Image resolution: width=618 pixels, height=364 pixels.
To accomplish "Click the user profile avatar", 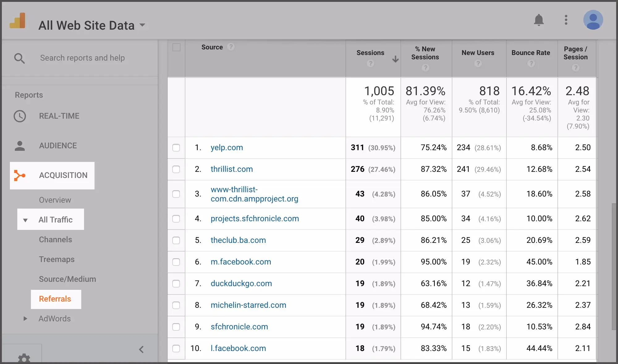I will point(593,20).
